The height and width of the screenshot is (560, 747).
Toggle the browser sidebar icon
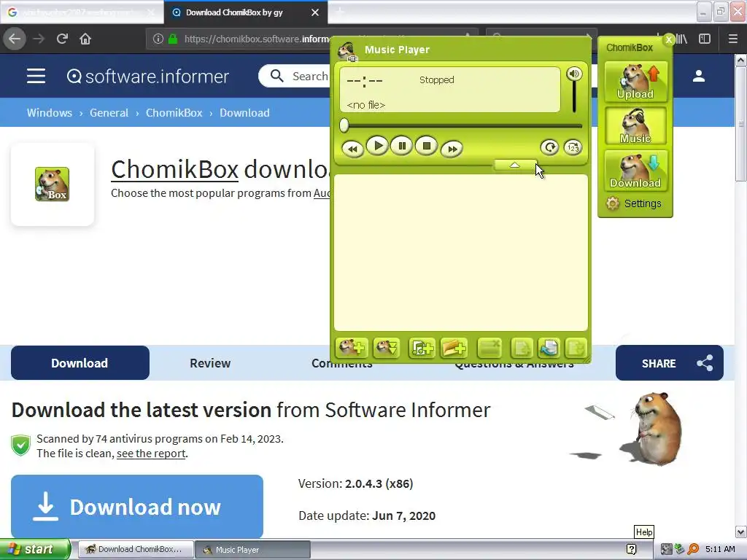[x=705, y=39]
